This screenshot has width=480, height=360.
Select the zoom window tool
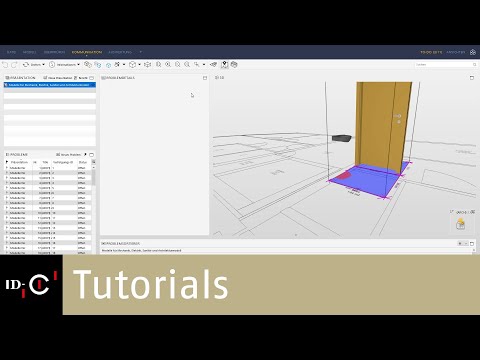click(x=197, y=64)
